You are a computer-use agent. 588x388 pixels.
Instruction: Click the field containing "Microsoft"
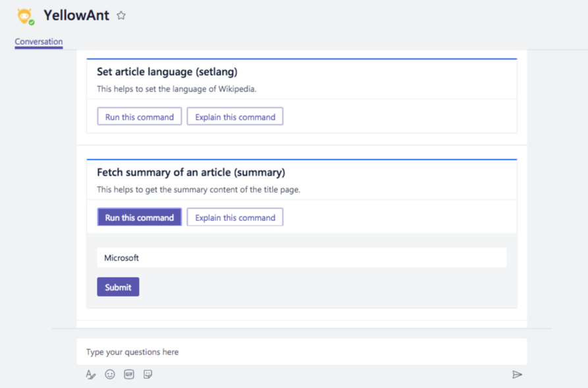click(x=302, y=258)
